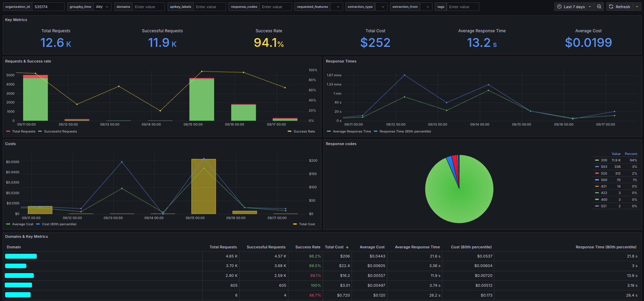Sort pie legend by Value column
Screen dimensions: 644x301
(x=616, y=154)
